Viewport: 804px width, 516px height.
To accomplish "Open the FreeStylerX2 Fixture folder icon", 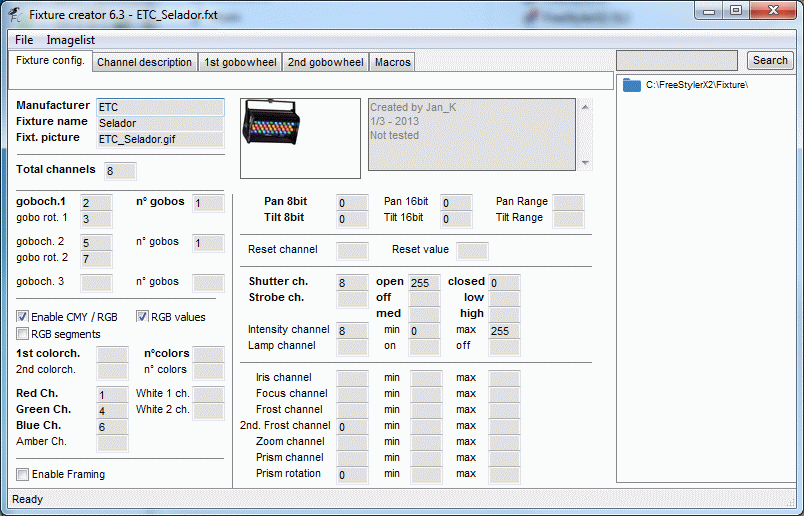I will click(x=632, y=85).
